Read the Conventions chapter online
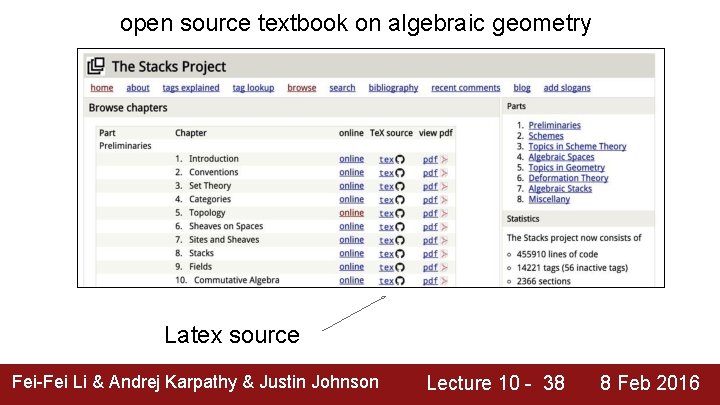 pos(351,172)
